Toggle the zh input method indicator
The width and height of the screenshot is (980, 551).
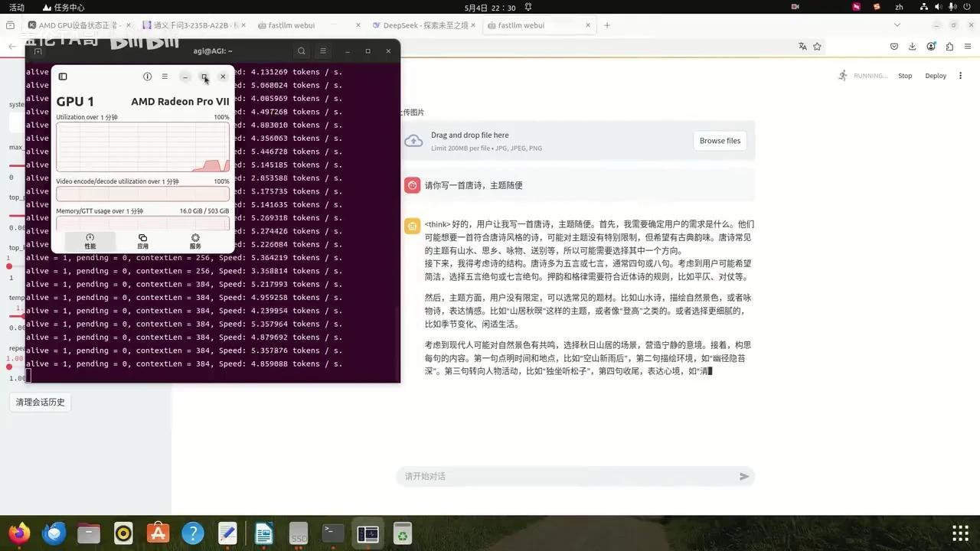tap(900, 7)
